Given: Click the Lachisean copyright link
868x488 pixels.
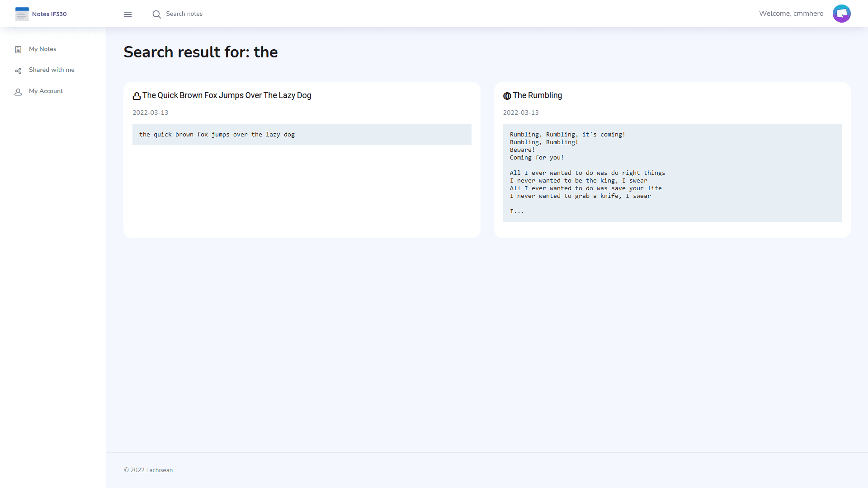Looking at the screenshot, I should [x=159, y=470].
